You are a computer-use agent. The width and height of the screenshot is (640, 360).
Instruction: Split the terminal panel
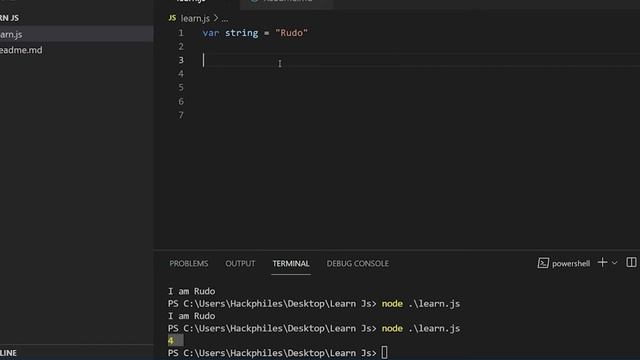coord(631,262)
